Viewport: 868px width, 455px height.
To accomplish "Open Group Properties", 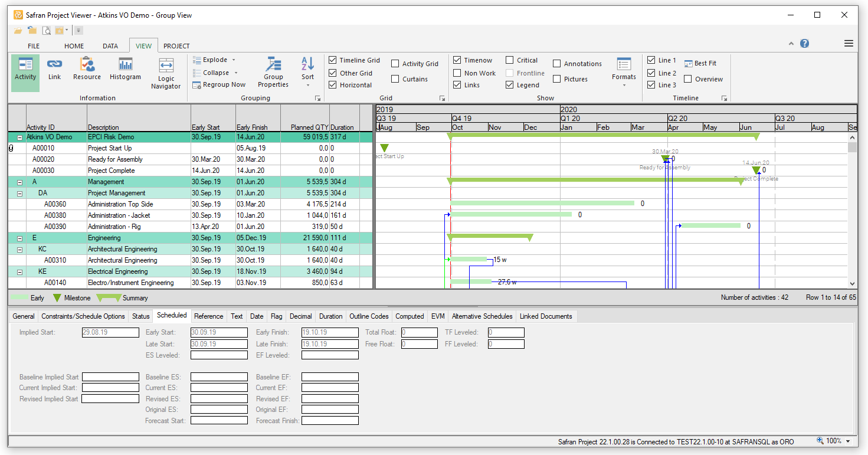I will [273, 64].
